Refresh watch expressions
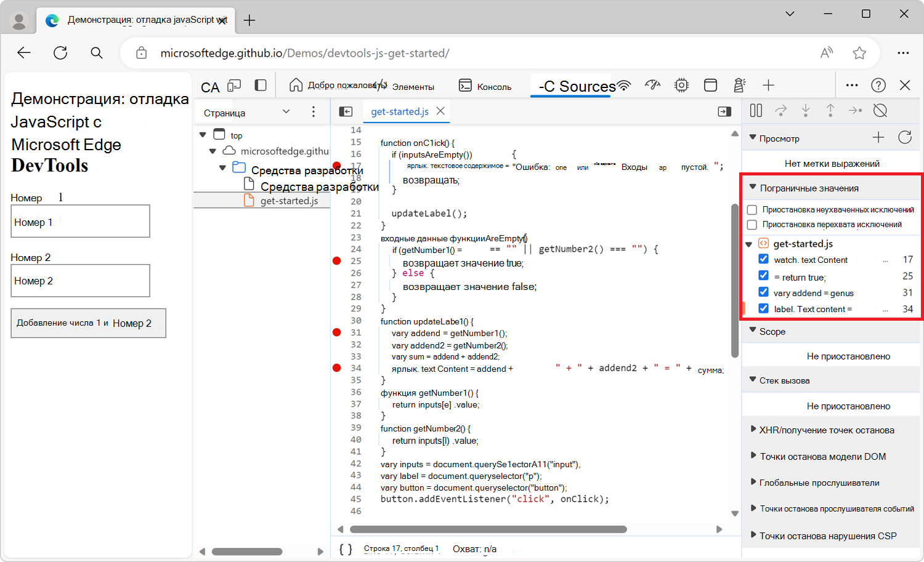Viewport: 924px width, 562px height. point(905,137)
